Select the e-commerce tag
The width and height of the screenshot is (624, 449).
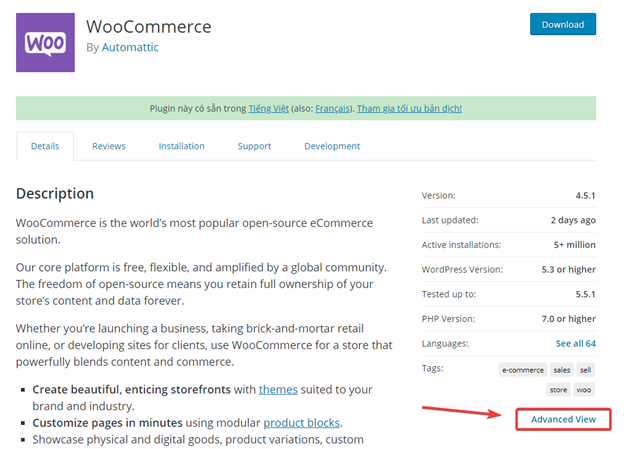(523, 370)
